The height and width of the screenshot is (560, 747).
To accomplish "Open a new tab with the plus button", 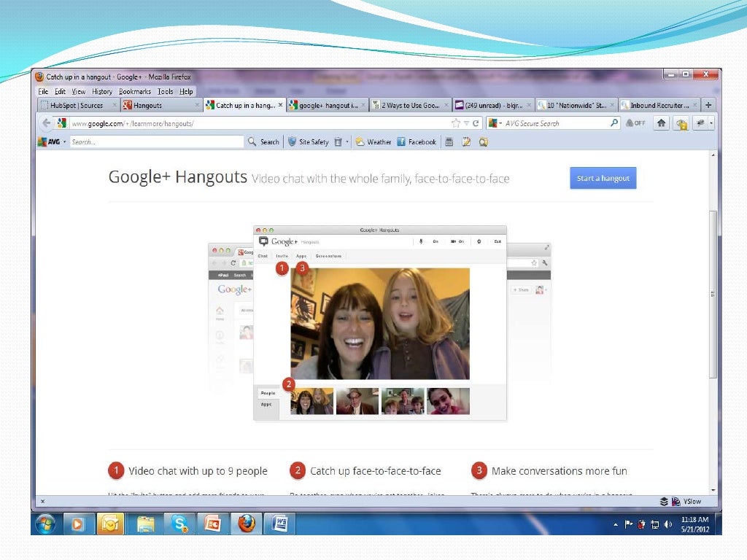I will tap(708, 105).
